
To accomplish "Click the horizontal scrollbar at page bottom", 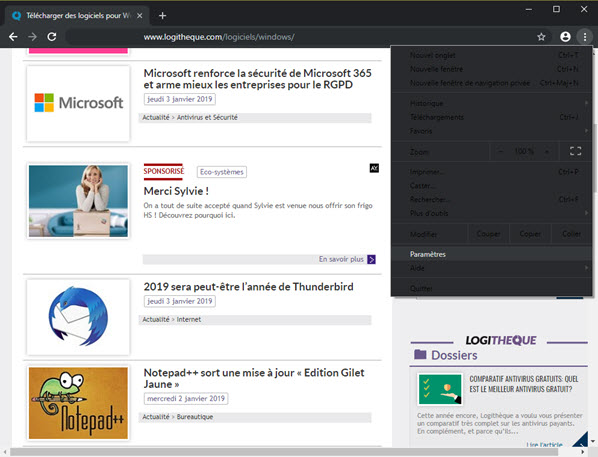I will point(284,452).
